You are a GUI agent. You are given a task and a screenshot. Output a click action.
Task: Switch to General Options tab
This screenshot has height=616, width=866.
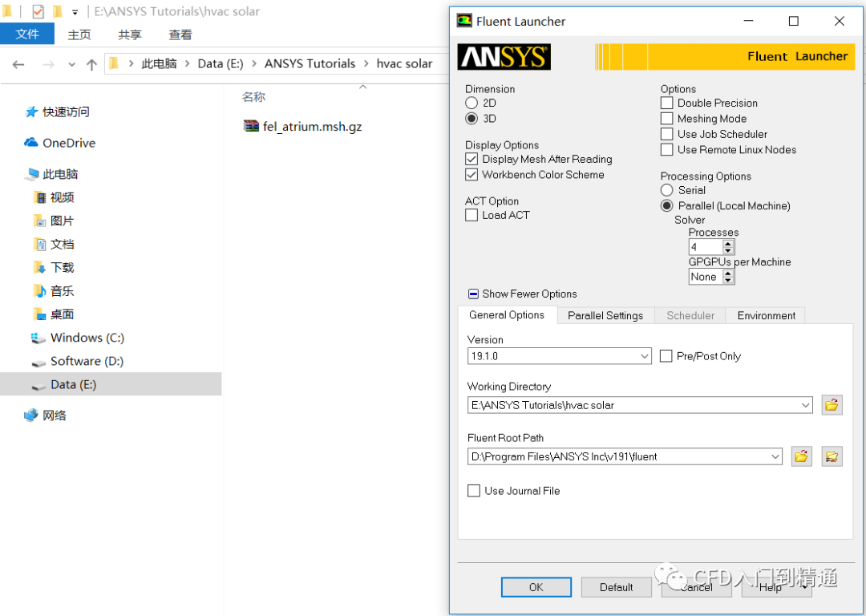(507, 315)
